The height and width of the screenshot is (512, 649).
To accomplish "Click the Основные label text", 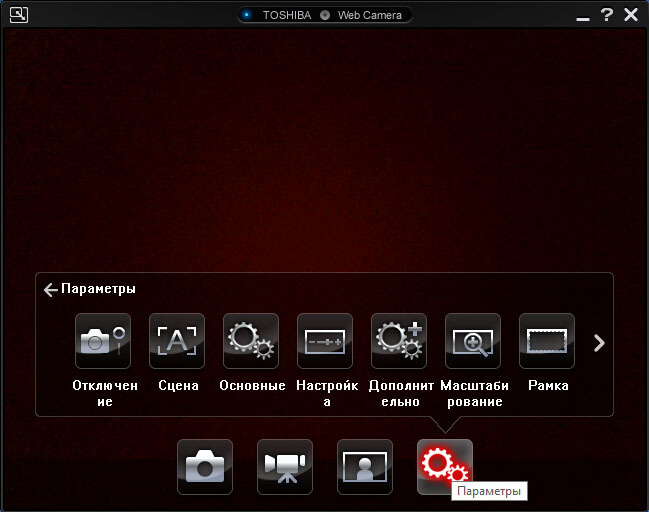I will point(252,386).
